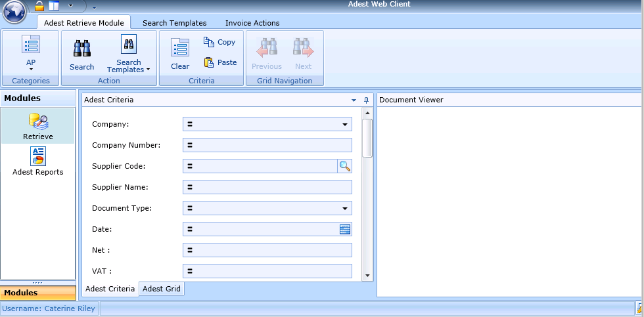This screenshot has height=317, width=644.
Task: Paste the criteria
Action: tap(221, 62)
